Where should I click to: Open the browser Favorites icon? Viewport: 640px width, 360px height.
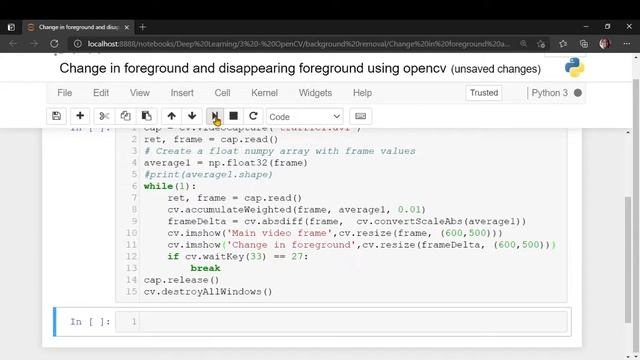[563, 44]
